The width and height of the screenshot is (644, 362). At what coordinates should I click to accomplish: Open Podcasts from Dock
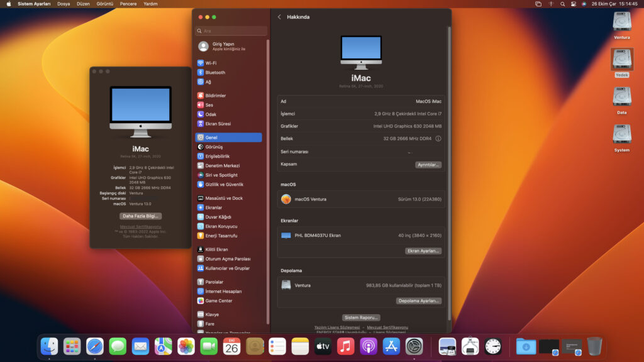[369, 346]
